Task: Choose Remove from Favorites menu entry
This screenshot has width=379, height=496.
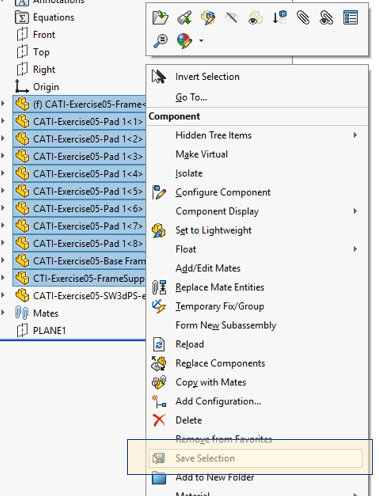Action: 257,439
